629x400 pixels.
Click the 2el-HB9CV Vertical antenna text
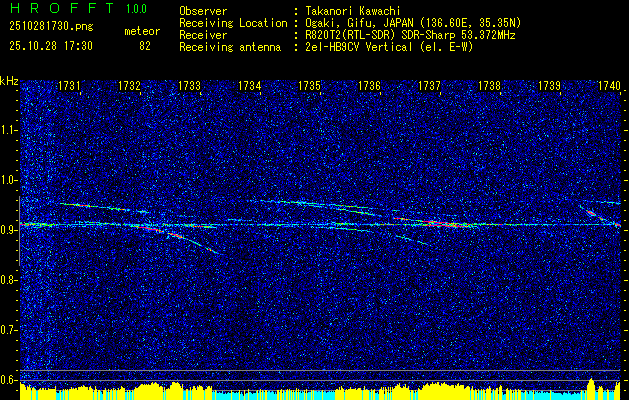tap(389, 47)
